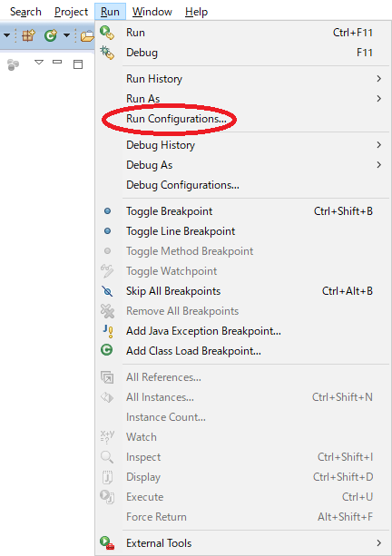The image size is (392, 556).
Task: Click the Open Type folder toolbar icon
Action: [87, 35]
